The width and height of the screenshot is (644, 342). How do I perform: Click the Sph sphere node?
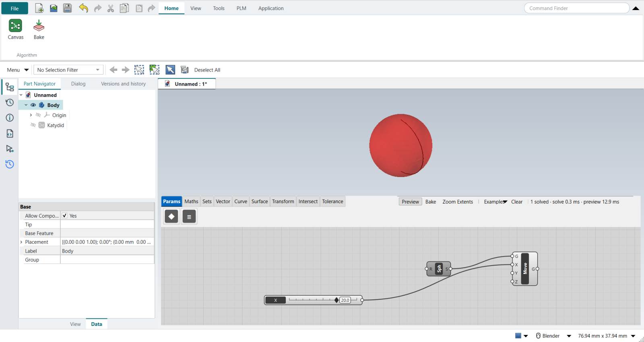pos(439,269)
